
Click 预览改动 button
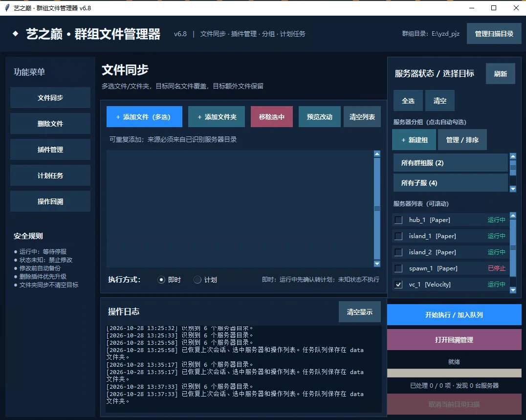pos(319,117)
